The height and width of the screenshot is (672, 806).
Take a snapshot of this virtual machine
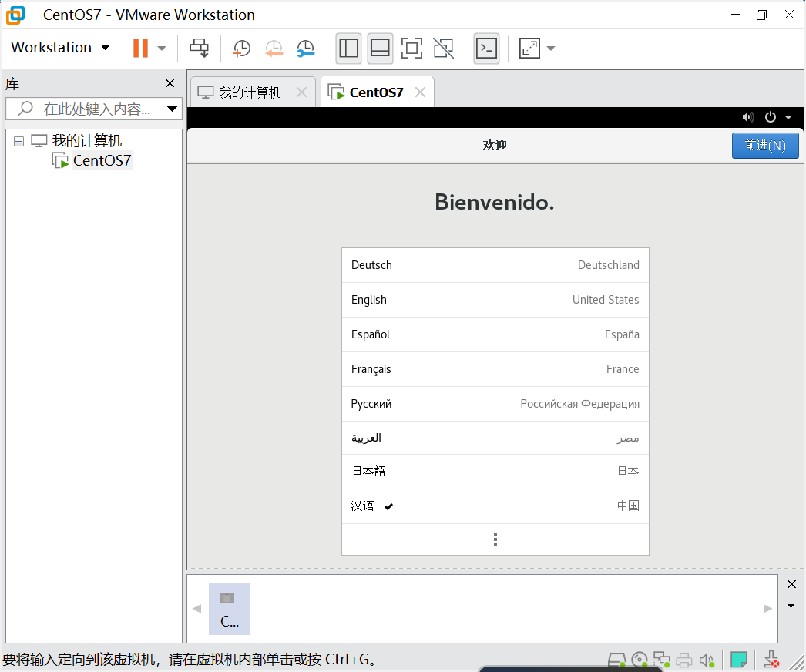pos(242,49)
